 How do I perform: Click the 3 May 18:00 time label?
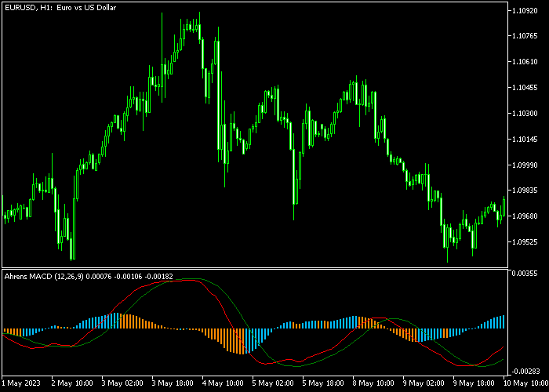click(x=173, y=383)
